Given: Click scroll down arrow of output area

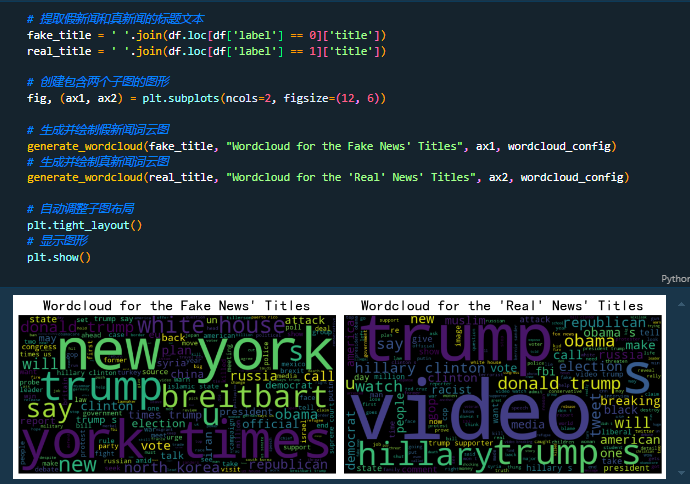Looking at the screenshot, I should point(681,473).
